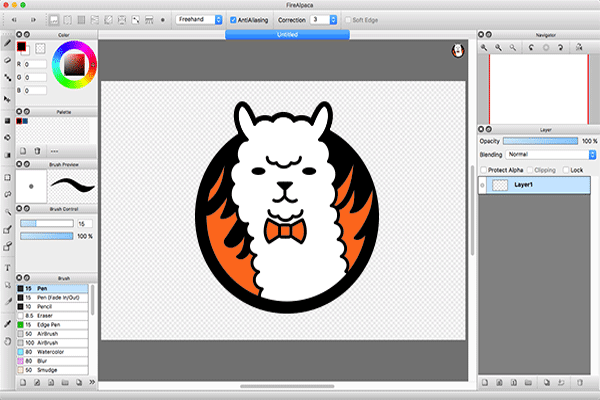Pick the Hand pan tool

click(8, 341)
